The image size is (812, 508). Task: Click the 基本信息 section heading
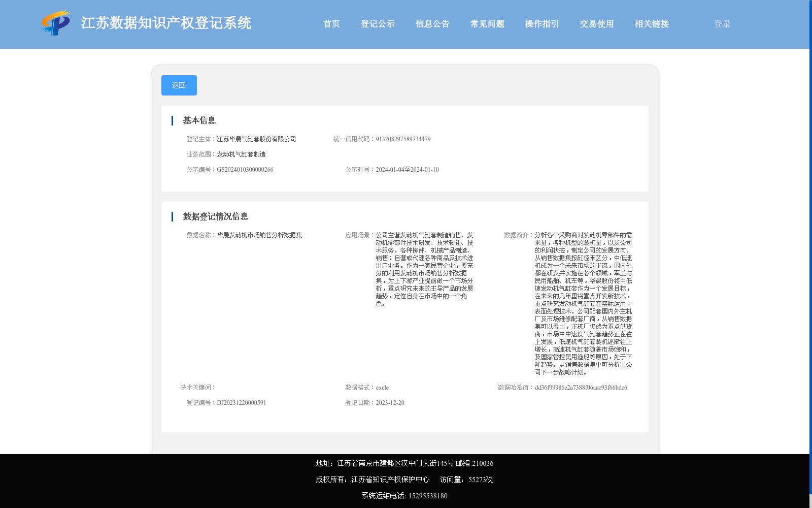click(199, 120)
